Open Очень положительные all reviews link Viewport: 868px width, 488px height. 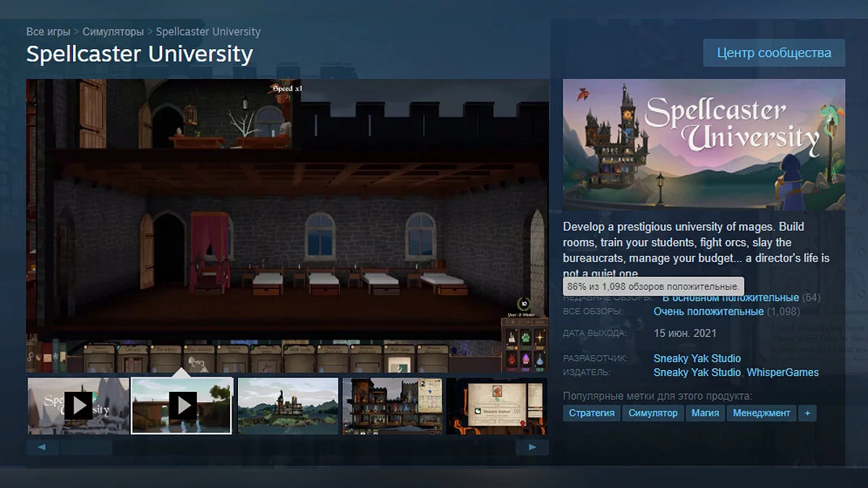pos(708,312)
